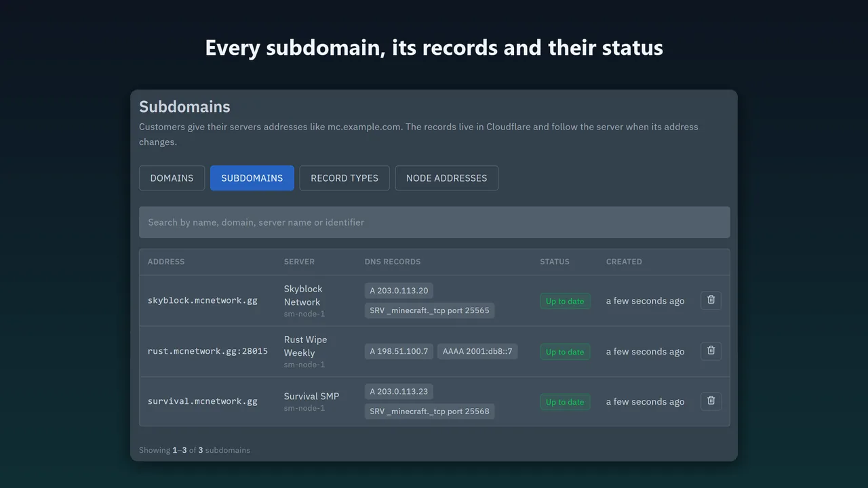The width and height of the screenshot is (868, 488).
Task: Select the rust.mcnetwork.gg:28015 address
Action: point(208,351)
